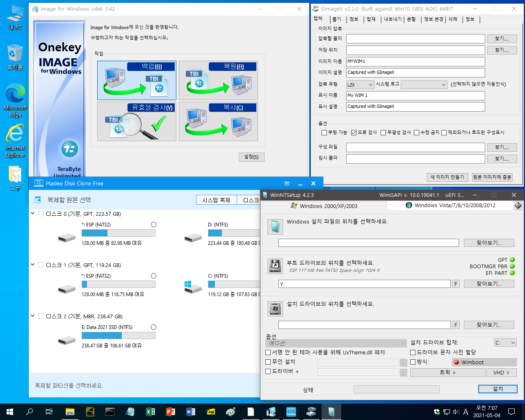Click the Windows install source icon in WinNTSetup
Image resolution: width=525 pixels, height=420 pixels.
click(x=275, y=226)
